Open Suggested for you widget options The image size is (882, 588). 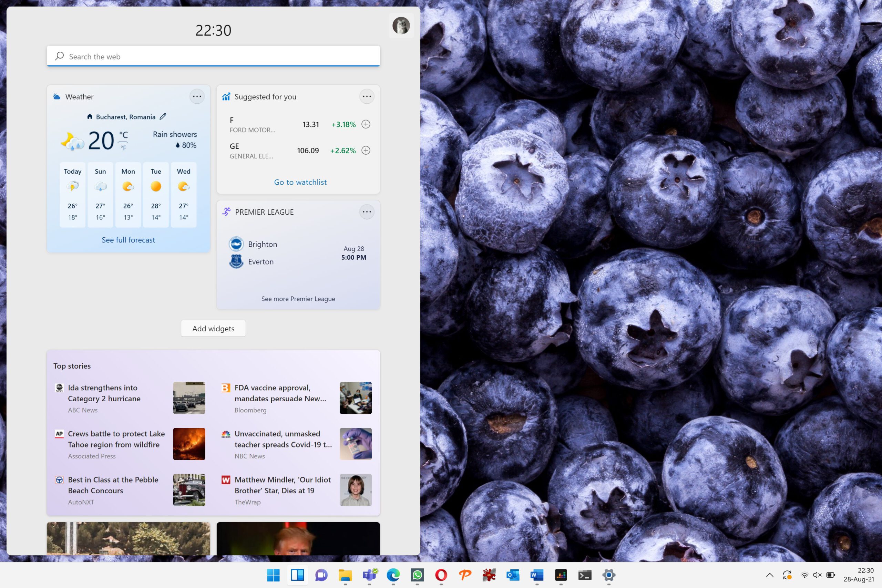[366, 96]
